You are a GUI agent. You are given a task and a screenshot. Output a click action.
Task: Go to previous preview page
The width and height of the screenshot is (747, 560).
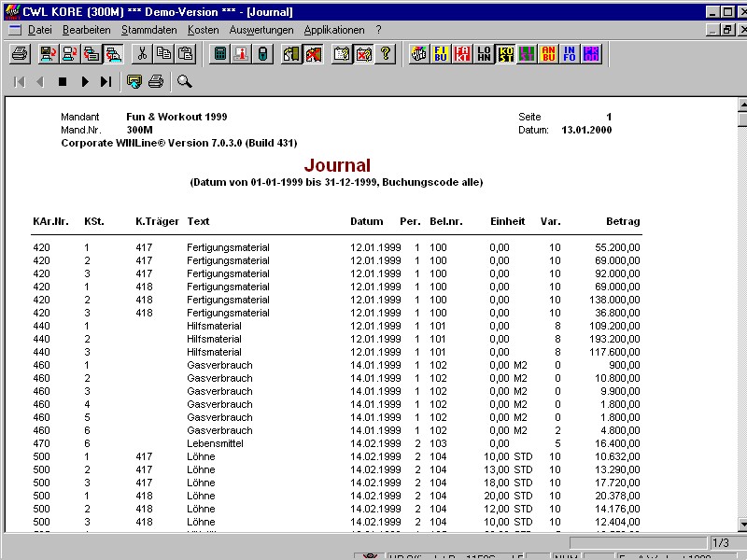pos(40,82)
